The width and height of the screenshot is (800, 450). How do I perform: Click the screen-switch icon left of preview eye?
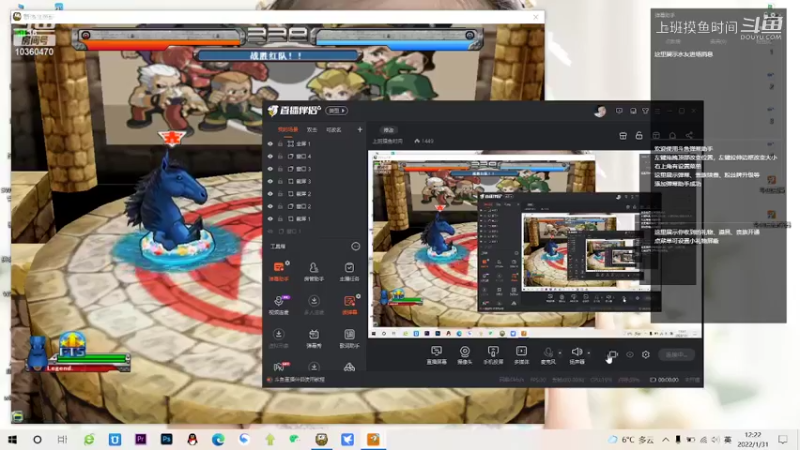(613, 354)
